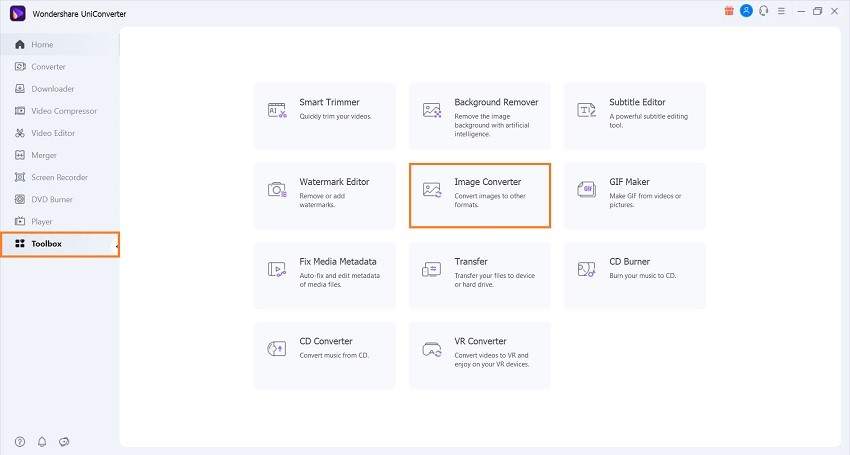This screenshot has height=455, width=850.
Task: Click the Toolbox grid icon
Action: (x=20, y=243)
